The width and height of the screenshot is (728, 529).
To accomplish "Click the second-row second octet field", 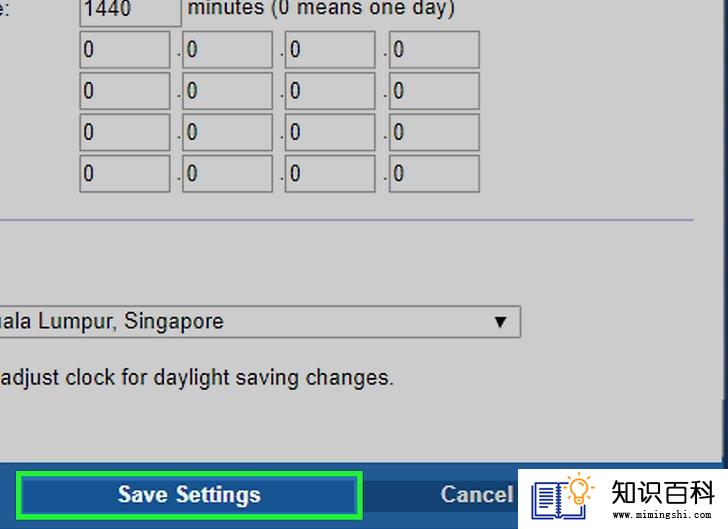I will [x=228, y=91].
